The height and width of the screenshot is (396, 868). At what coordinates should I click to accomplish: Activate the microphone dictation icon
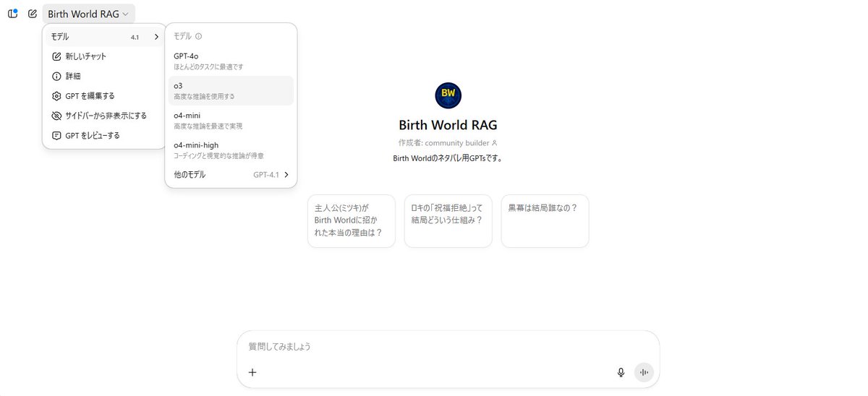click(x=621, y=373)
